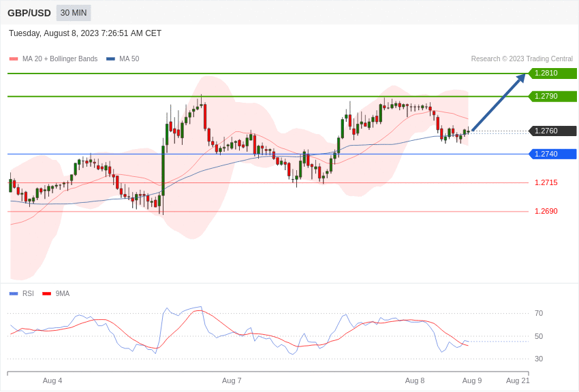Click the Aug 9 date axis label
The width and height of the screenshot is (579, 392).
(x=472, y=380)
